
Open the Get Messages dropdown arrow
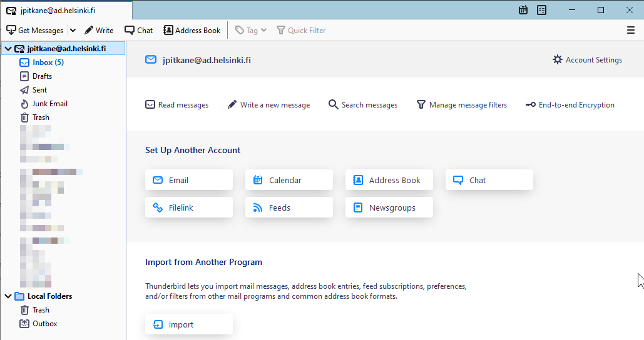73,31
